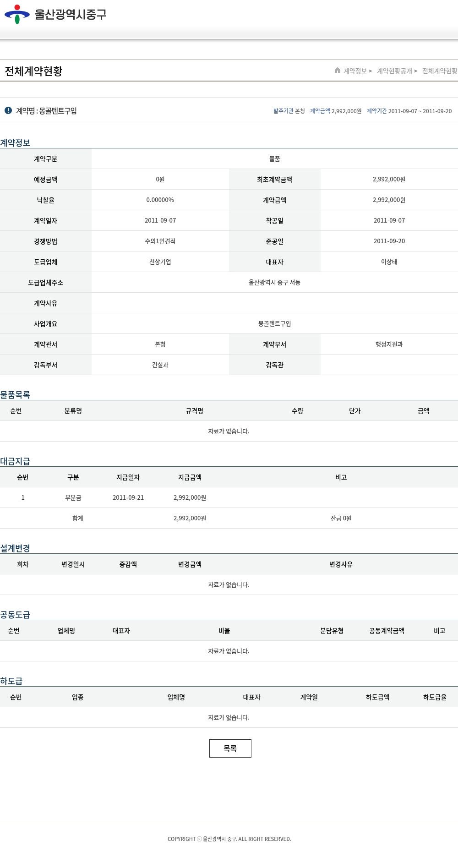This screenshot has height=868, width=458.
Task: Click the home icon in breadcrumb
Action: [338, 70]
